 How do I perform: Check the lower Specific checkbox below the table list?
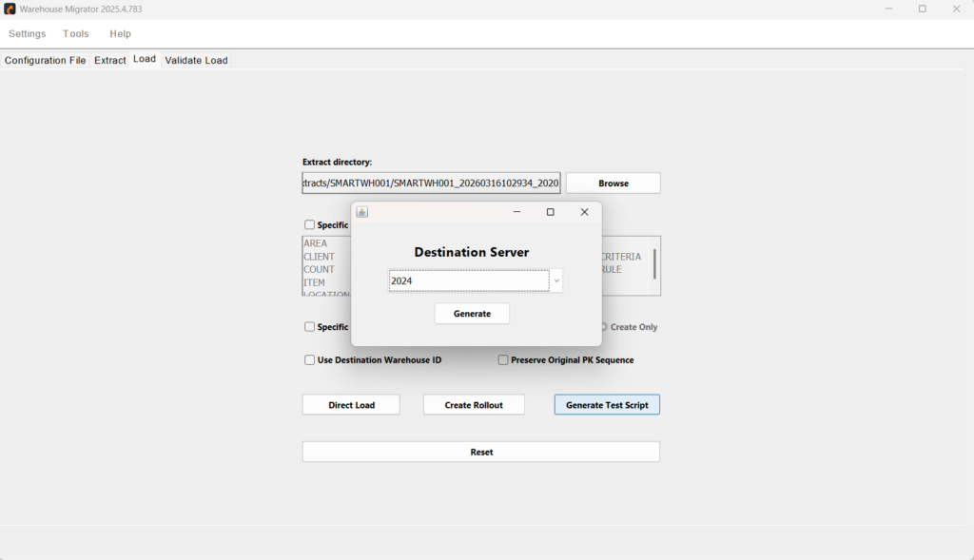pyautogui.click(x=309, y=326)
